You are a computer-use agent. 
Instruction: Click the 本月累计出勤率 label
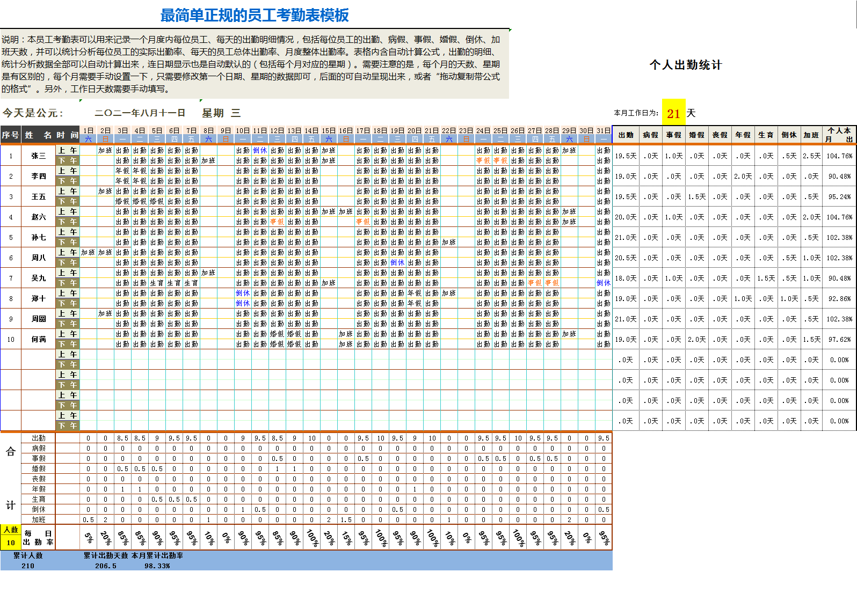(x=157, y=555)
